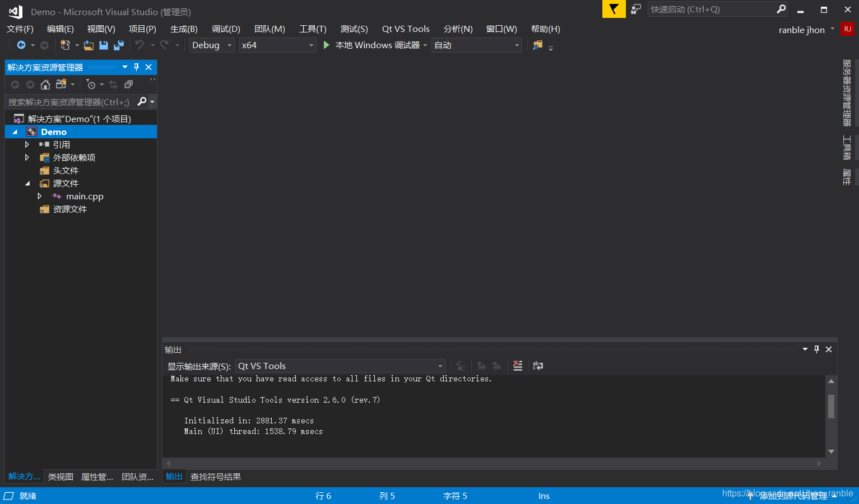Open the 帮助(H) help menu

pos(546,29)
